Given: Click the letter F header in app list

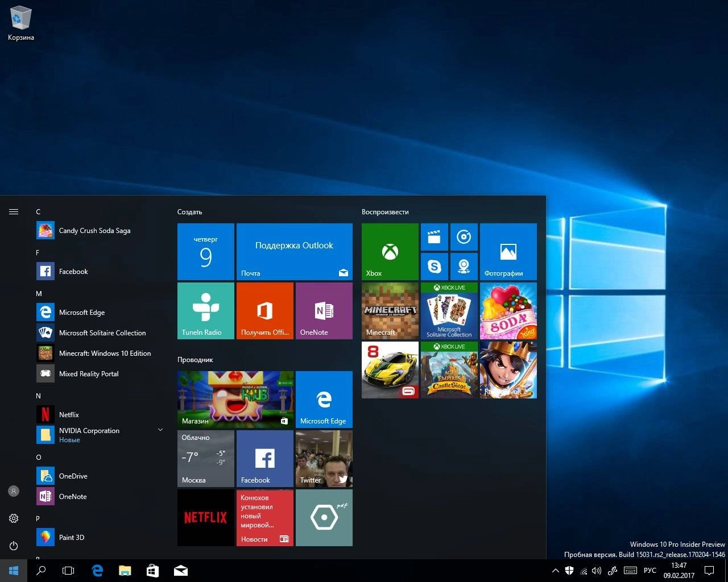Looking at the screenshot, I should pos(38,253).
